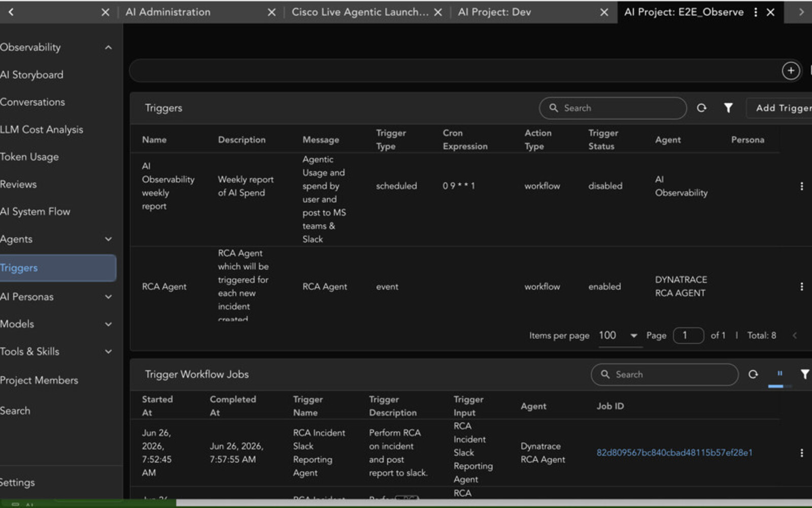Click 'DYNATRACE RCA AGENT' agent cell

point(681,287)
